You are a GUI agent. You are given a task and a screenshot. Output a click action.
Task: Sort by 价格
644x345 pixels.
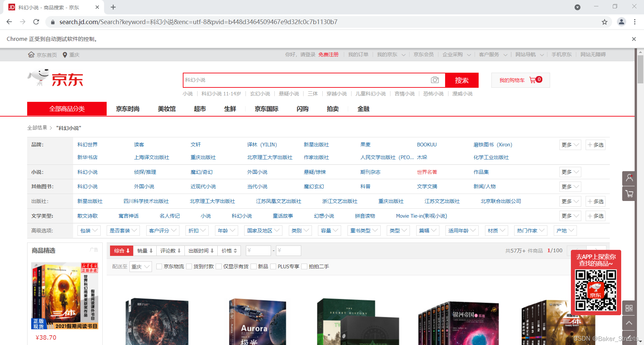point(229,251)
